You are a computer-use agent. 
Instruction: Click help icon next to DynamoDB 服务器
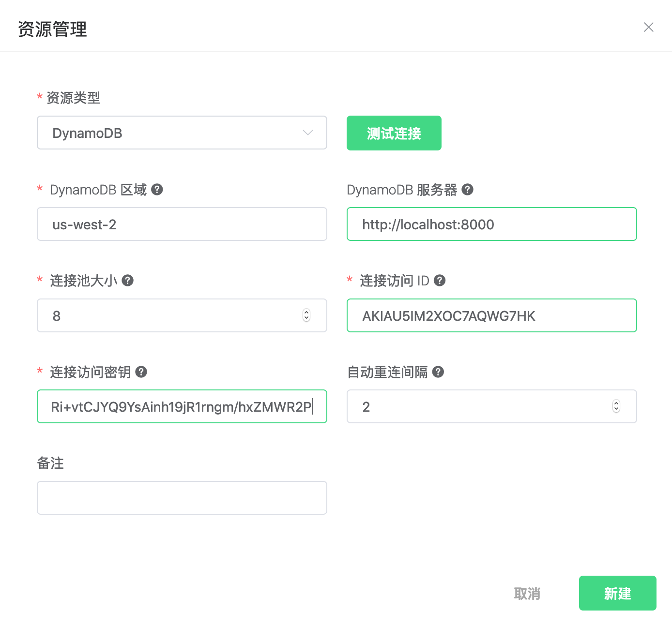tap(467, 190)
